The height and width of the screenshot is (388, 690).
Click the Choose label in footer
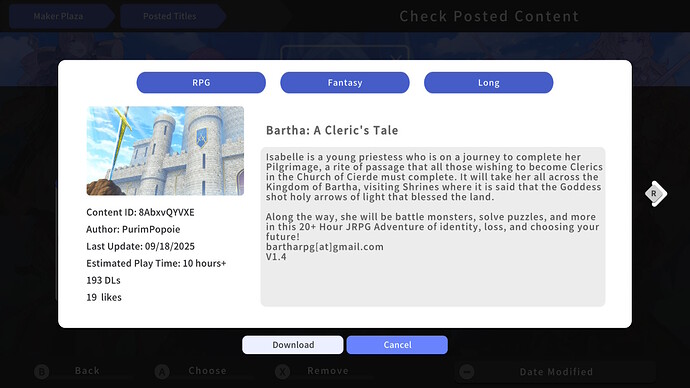pos(207,371)
